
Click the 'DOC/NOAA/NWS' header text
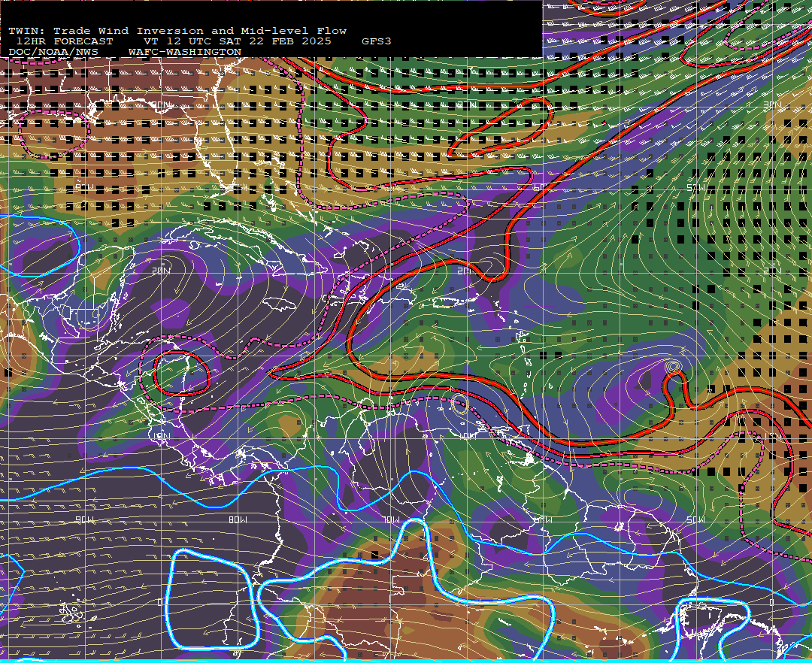pyautogui.click(x=53, y=53)
